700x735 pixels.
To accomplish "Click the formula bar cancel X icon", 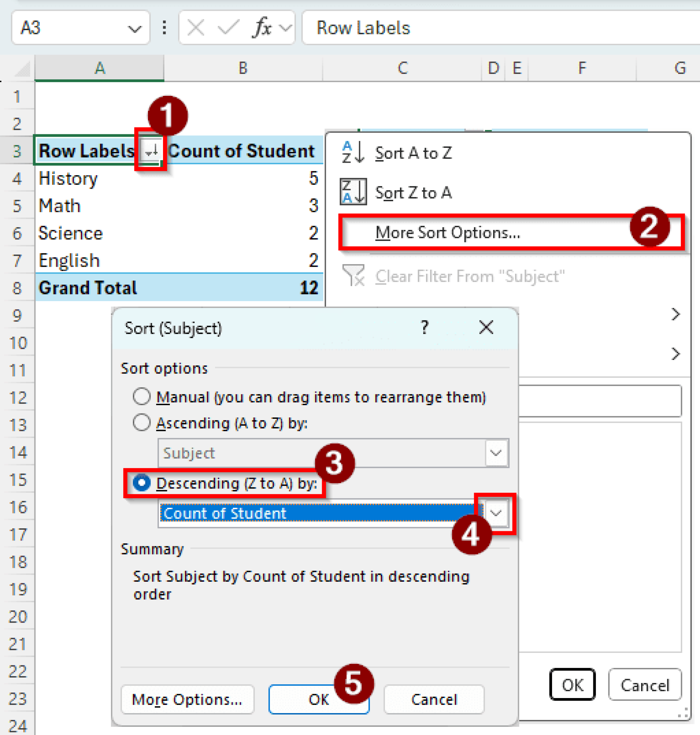I will (195, 28).
